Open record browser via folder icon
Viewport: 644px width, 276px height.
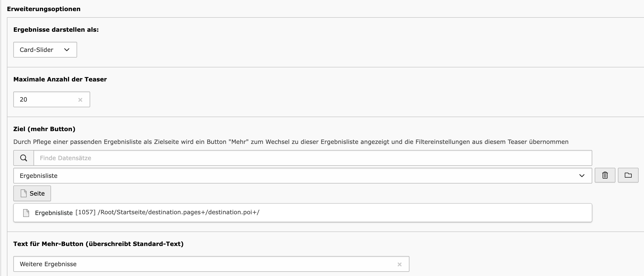[628, 175]
